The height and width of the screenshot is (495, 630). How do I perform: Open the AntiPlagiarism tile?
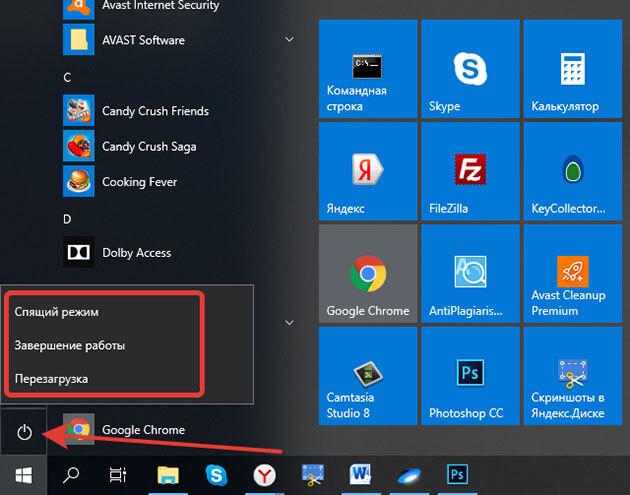470,274
